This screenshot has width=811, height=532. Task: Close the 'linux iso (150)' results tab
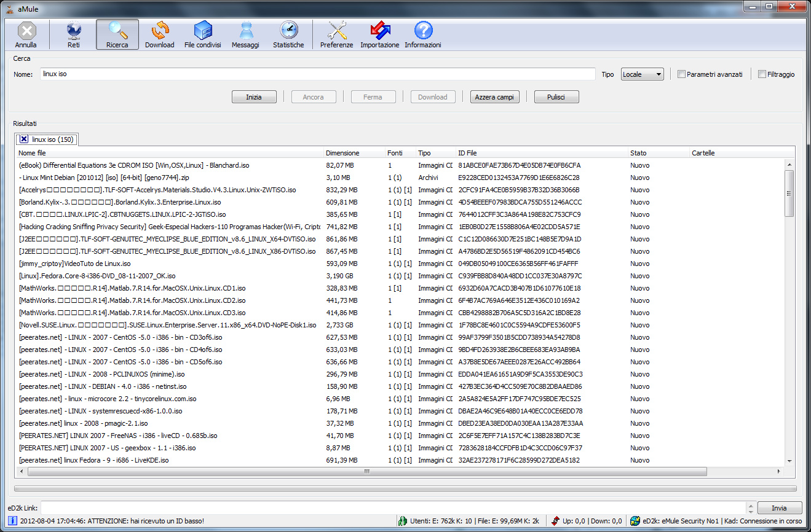(x=24, y=139)
